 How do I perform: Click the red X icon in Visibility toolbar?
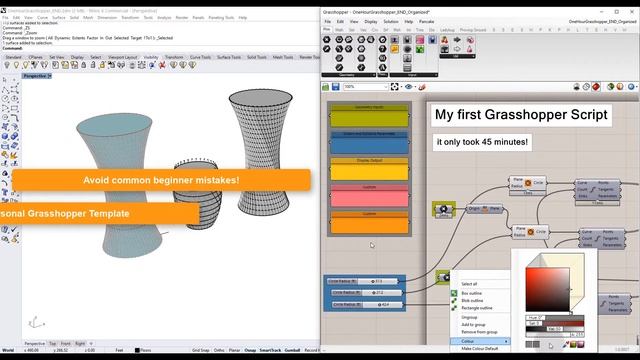162,65
